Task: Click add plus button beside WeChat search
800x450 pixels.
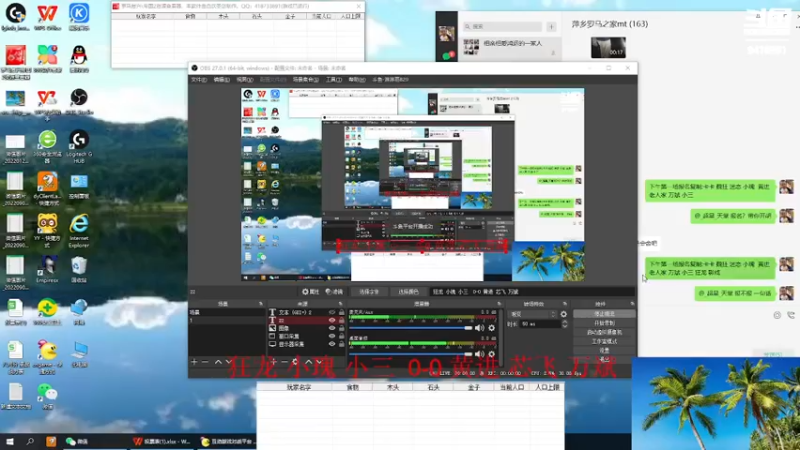Action: (x=551, y=27)
